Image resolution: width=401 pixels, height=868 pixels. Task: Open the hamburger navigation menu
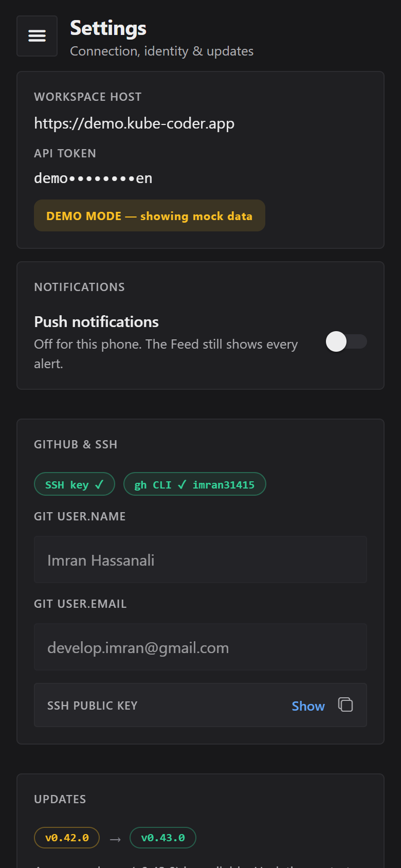(x=37, y=36)
